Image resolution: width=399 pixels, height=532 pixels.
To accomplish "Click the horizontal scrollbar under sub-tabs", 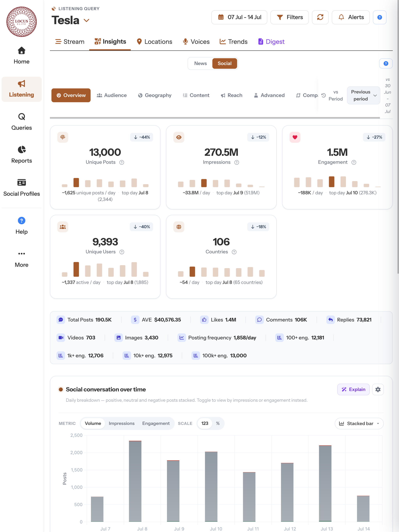I will 215,118.
